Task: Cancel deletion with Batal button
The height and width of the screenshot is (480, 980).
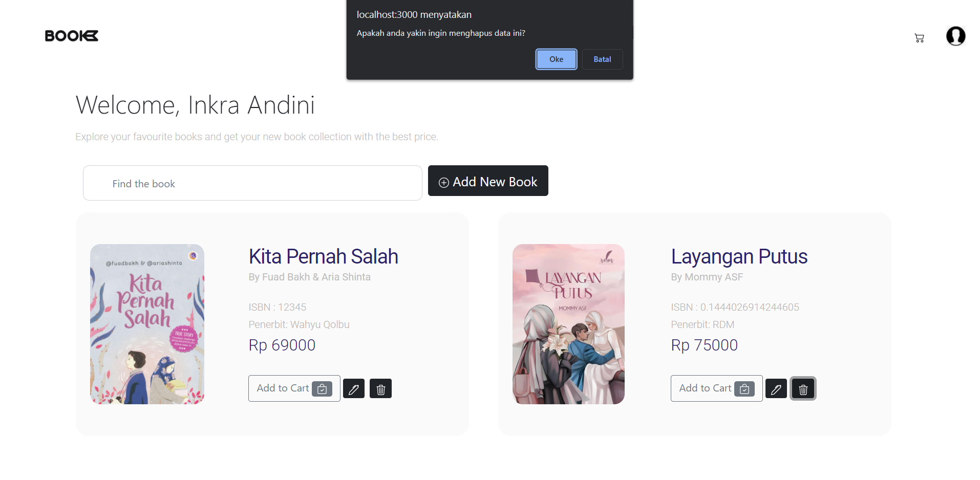Action: pyautogui.click(x=602, y=59)
